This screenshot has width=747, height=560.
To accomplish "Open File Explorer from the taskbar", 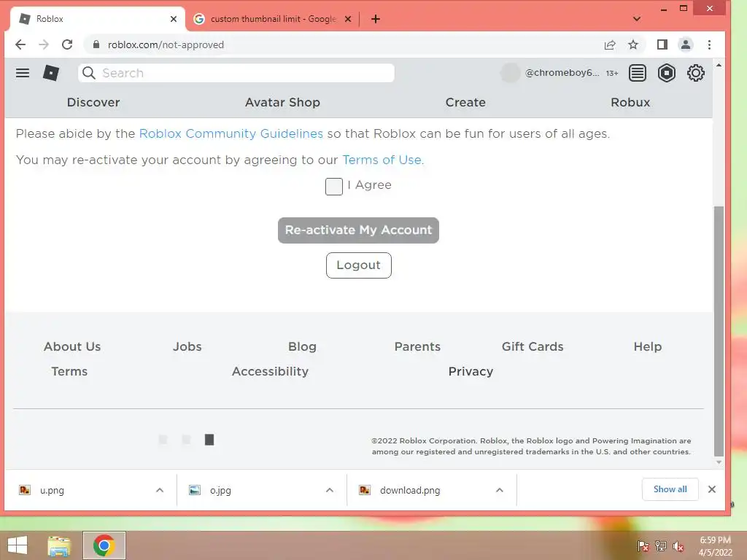I will point(59,545).
